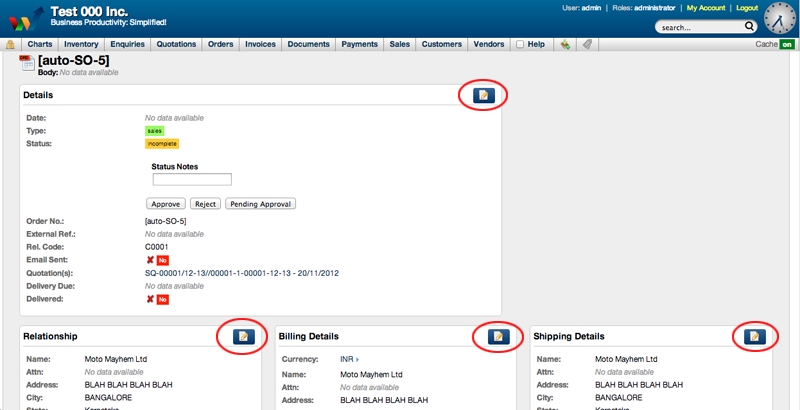Click the yellow incomplete status badge
This screenshot has height=410, width=800.
[162, 144]
